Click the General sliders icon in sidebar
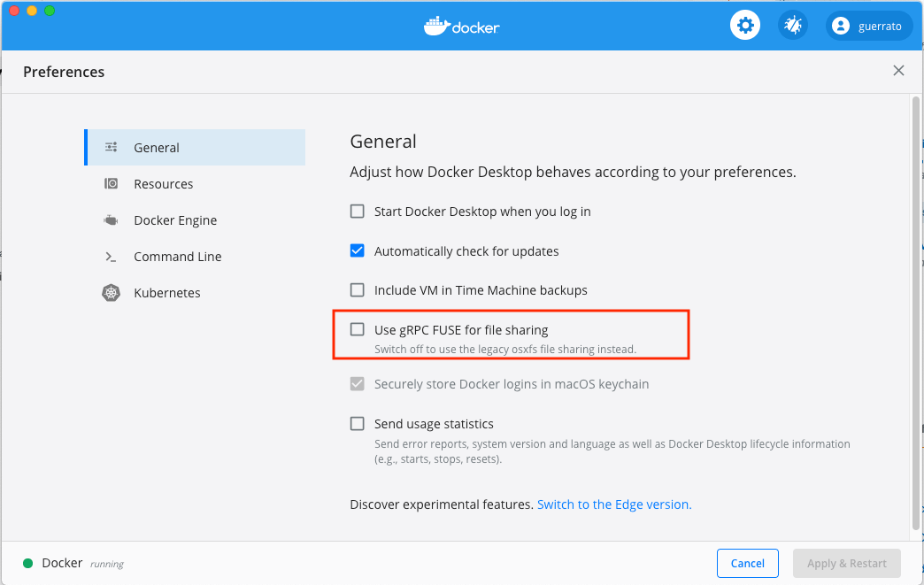 (111, 147)
